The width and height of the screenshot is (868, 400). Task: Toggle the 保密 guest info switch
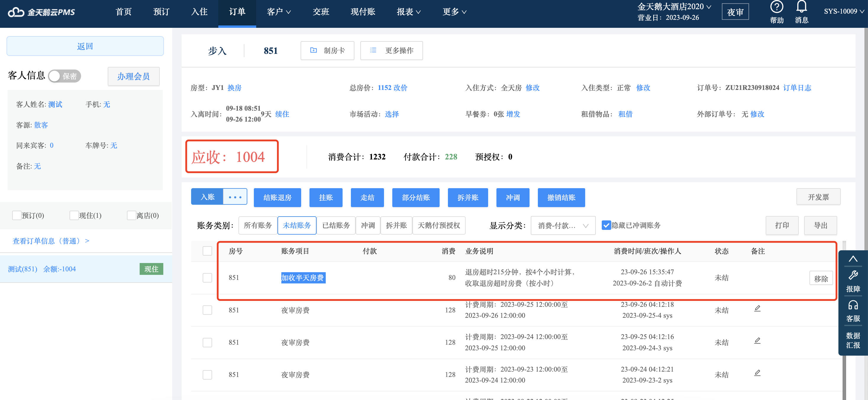64,76
